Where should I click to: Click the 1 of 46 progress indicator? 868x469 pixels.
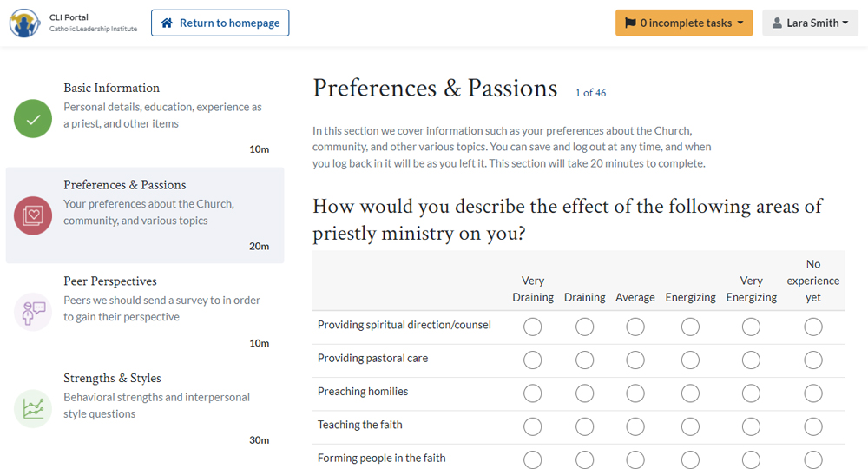[590, 93]
